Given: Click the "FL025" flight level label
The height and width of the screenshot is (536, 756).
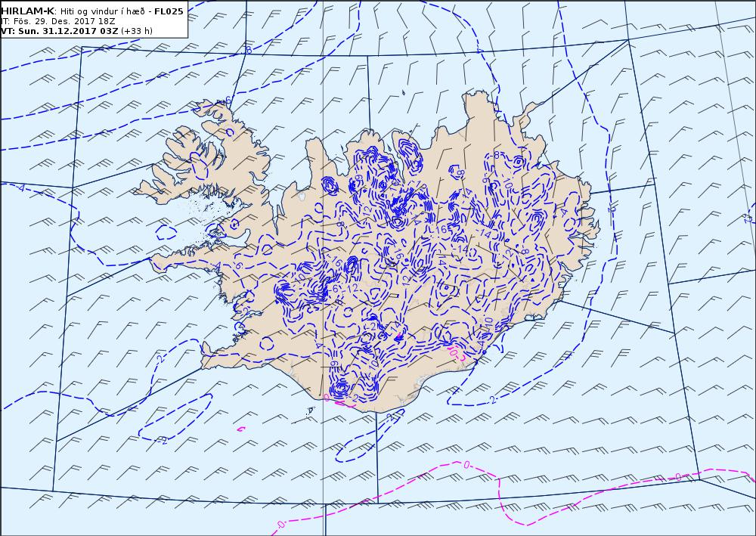Looking at the screenshot, I should 169,11.
